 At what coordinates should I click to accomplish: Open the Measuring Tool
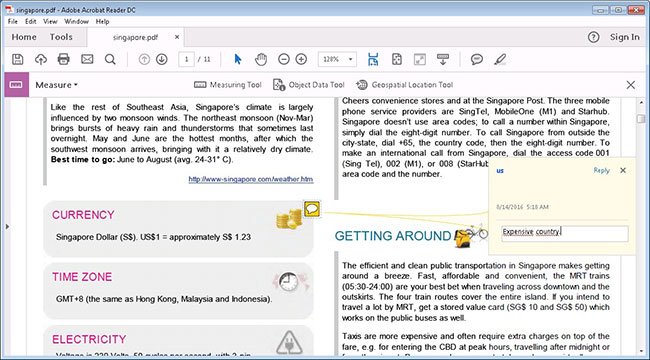pos(228,85)
